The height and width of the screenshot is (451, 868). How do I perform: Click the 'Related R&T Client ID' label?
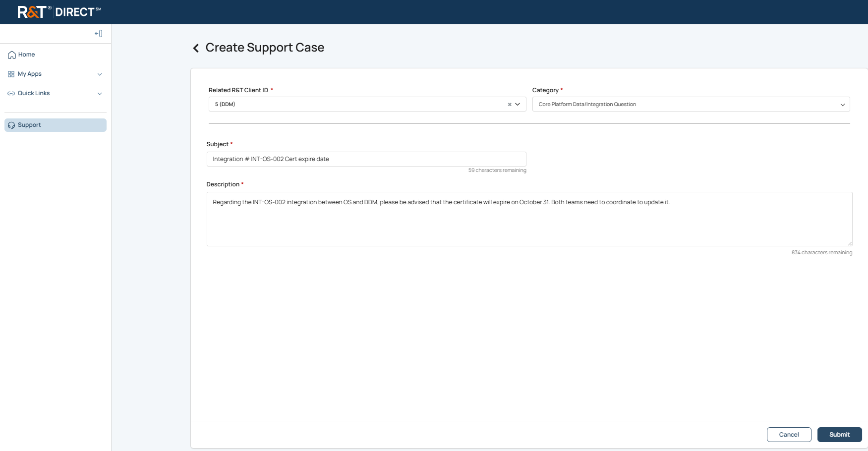click(238, 90)
